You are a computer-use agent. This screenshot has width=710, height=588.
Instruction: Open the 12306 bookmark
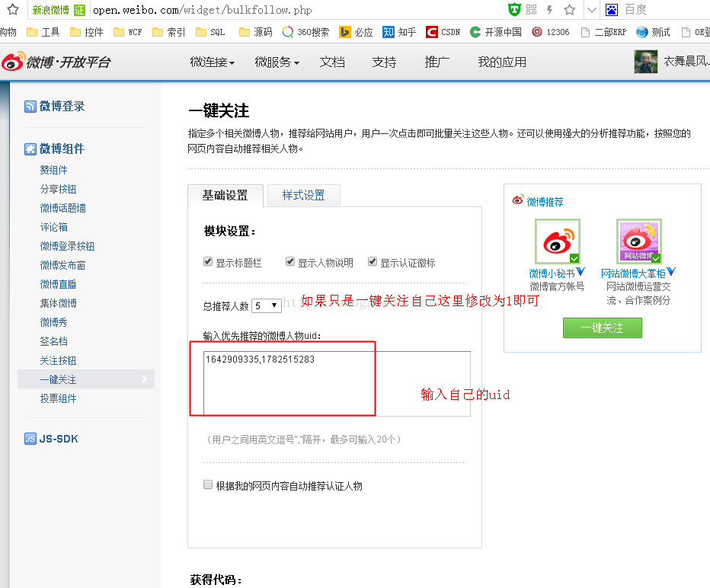[551, 32]
